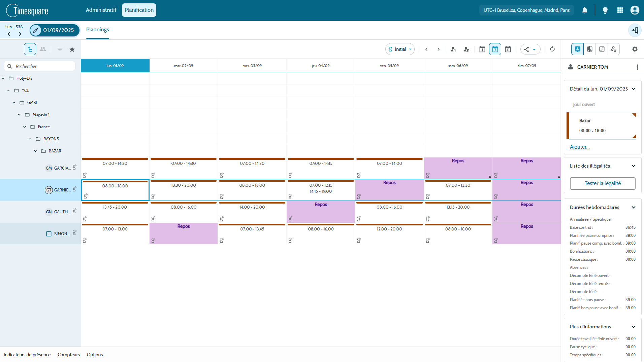The image size is (644, 362).
Task: Collapse the RAYONS tree node
Action: (x=30, y=139)
